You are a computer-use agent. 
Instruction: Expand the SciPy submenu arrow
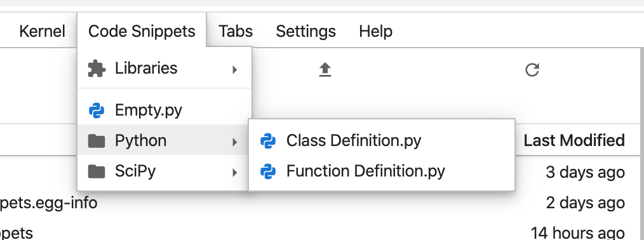coord(234,172)
